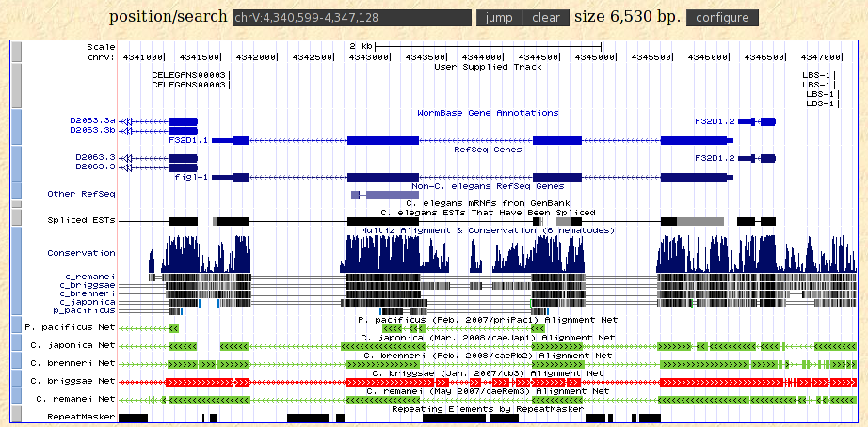Click the jump button
The height and width of the screenshot is (427, 868).
tap(499, 18)
